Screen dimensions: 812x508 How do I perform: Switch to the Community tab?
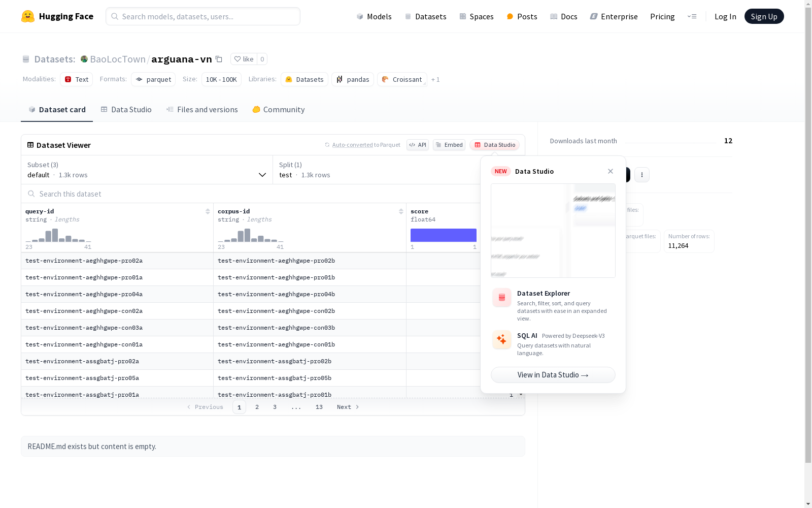tap(279, 110)
